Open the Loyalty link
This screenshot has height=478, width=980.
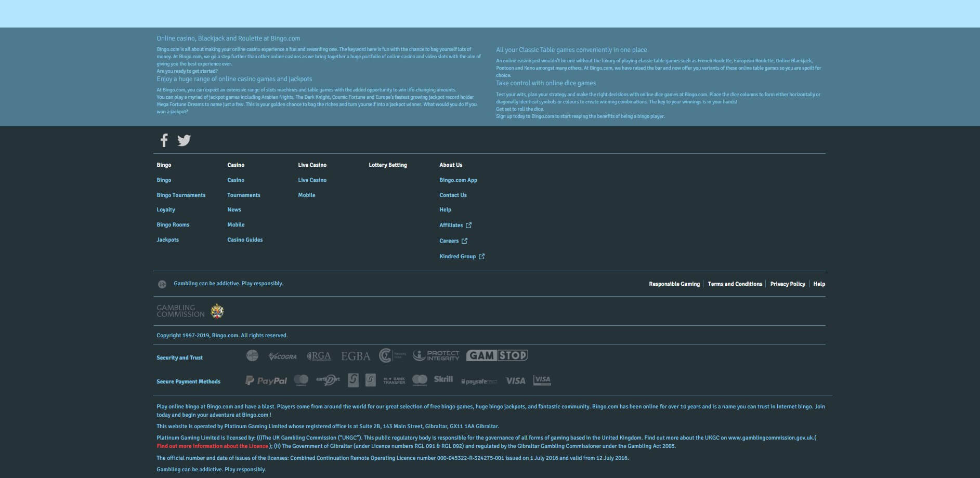point(166,210)
